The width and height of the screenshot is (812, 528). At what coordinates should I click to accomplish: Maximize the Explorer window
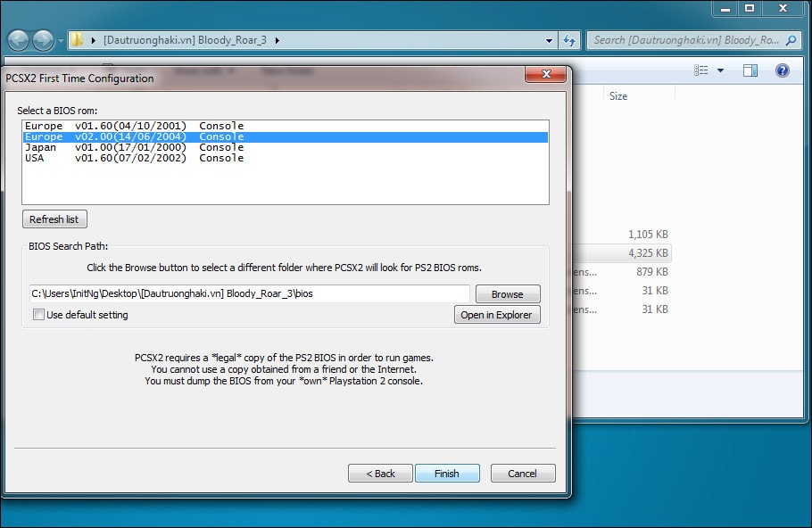pos(750,9)
